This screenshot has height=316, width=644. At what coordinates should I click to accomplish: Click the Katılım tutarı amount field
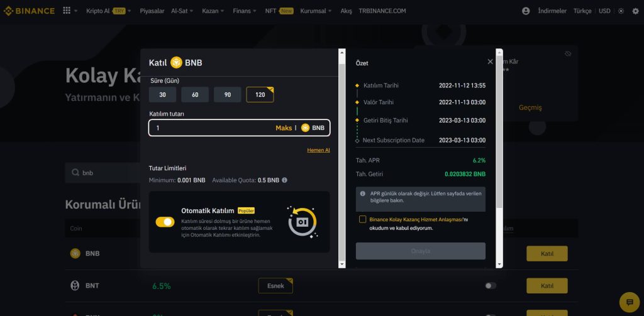click(x=239, y=128)
